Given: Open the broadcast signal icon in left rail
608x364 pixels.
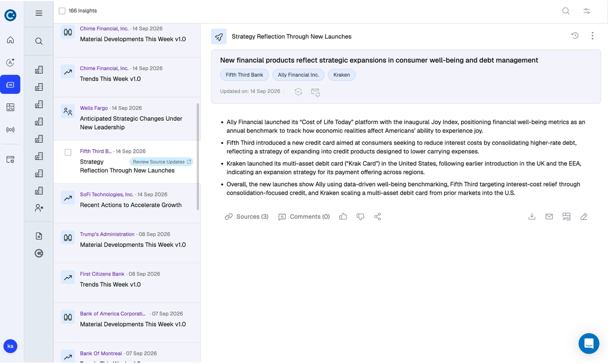Looking at the screenshot, I should click(10, 130).
